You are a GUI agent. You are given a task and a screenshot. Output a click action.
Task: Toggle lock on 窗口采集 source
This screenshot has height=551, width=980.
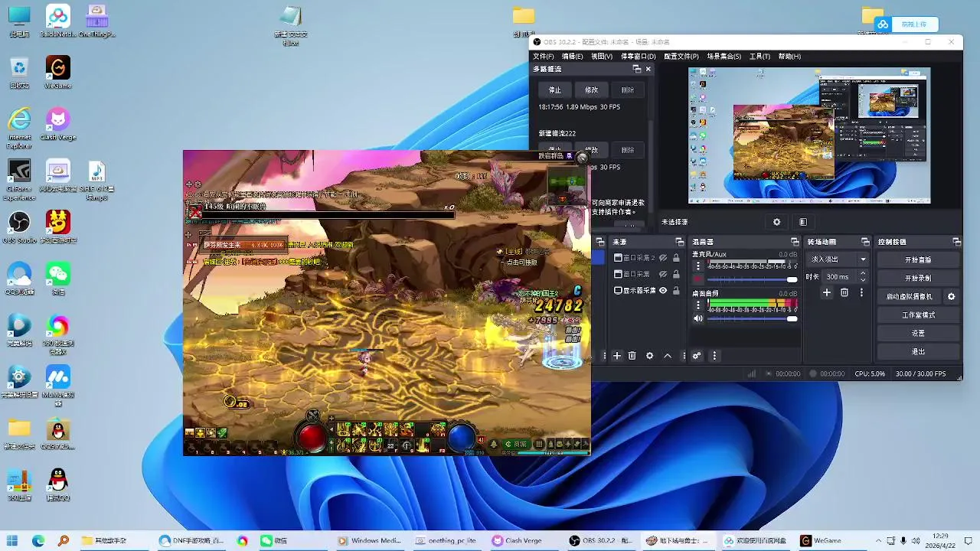pos(676,274)
